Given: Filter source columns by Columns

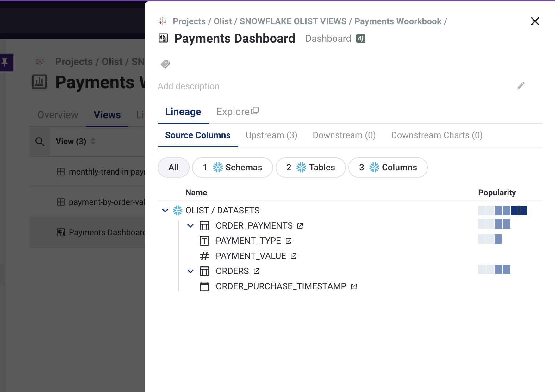Looking at the screenshot, I should [388, 168].
